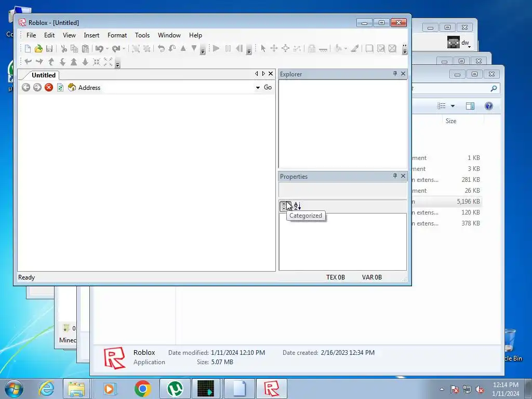The width and height of the screenshot is (532, 399).
Task: Group selected parts with the Group icon
Action: pyautogui.click(x=136, y=48)
